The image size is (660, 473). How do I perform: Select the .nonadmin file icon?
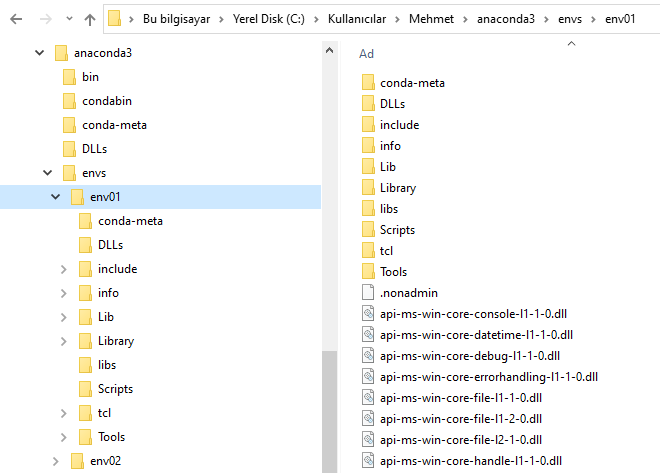coord(368,292)
